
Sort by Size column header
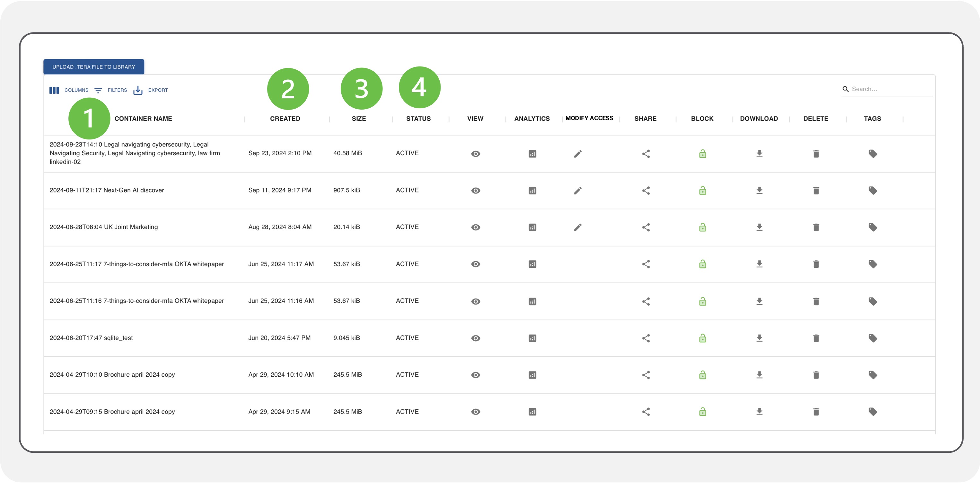[359, 119]
